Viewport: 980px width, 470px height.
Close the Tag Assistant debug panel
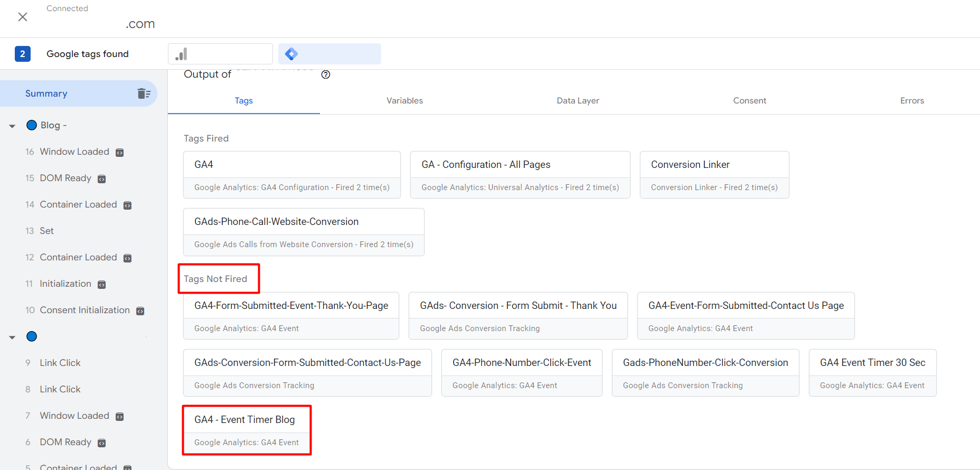pos(23,17)
